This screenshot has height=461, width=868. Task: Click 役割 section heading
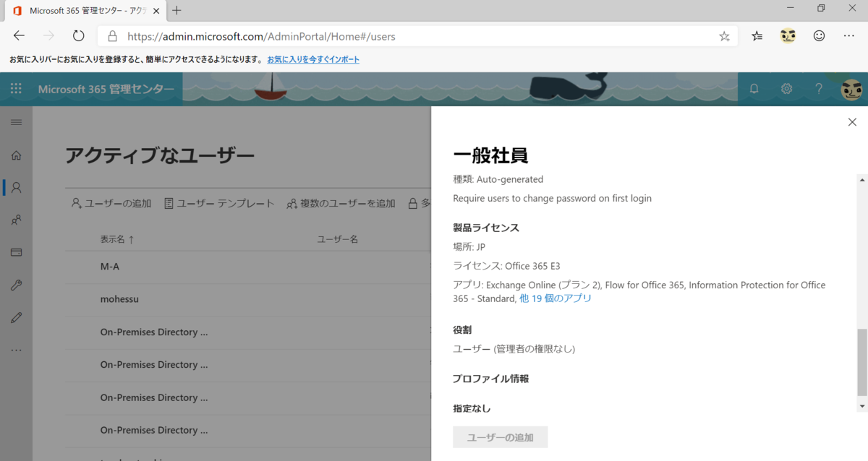click(x=462, y=329)
